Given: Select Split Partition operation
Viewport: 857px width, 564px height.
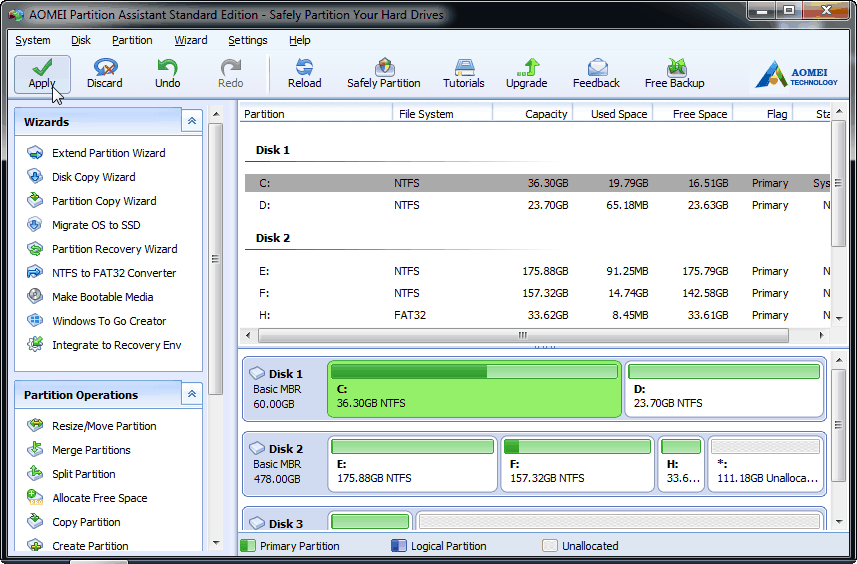Looking at the screenshot, I should pos(71,474).
